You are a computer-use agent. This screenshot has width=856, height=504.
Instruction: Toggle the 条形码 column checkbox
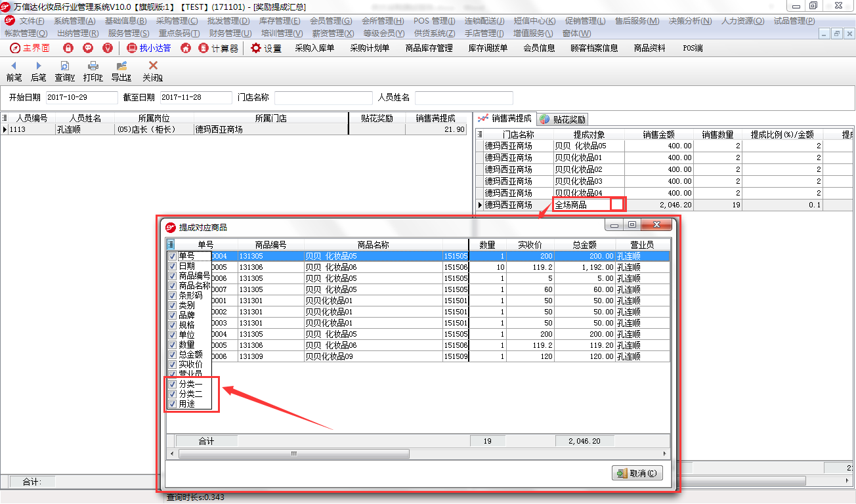pos(172,295)
